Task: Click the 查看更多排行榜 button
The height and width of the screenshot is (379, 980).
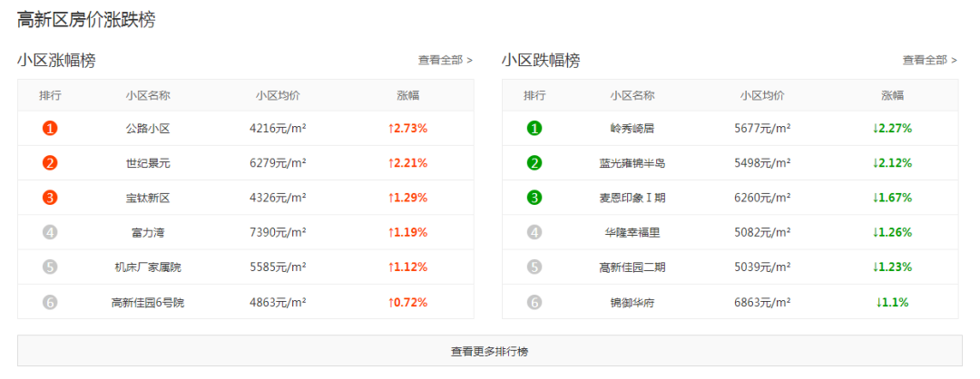Action: click(489, 351)
